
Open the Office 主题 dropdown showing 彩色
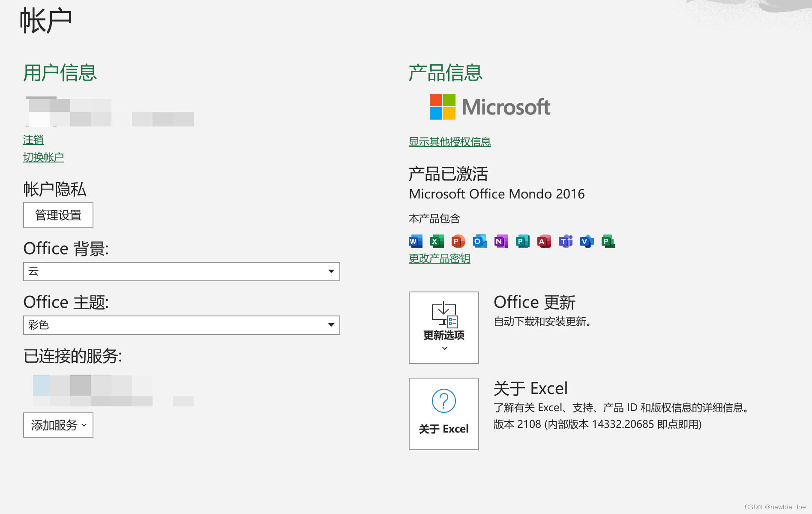(182, 325)
